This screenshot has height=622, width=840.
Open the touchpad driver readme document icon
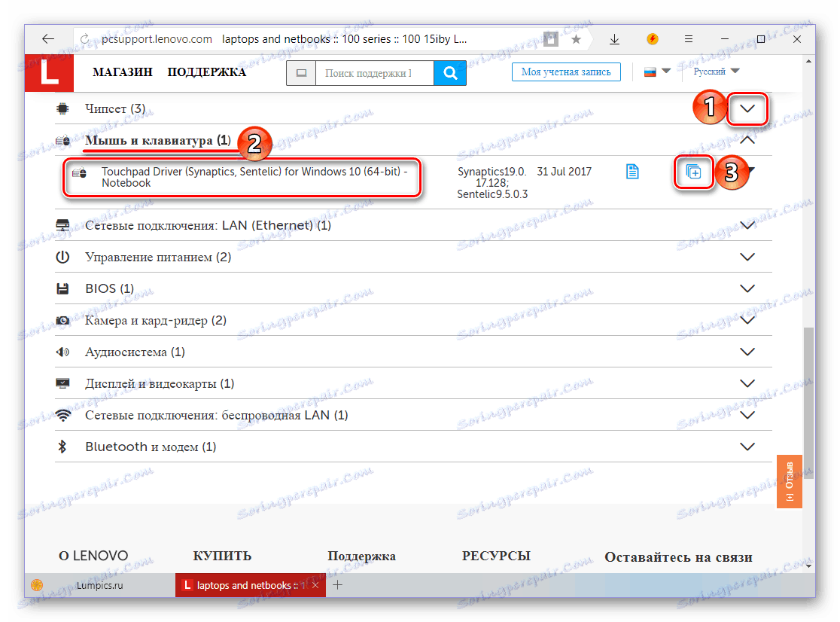(632, 172)
